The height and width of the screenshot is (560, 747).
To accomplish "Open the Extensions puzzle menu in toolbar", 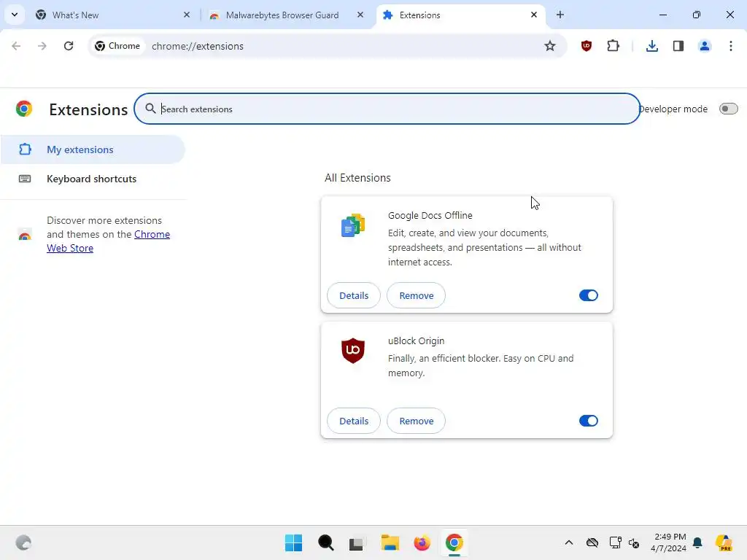I will coord(613,46).
